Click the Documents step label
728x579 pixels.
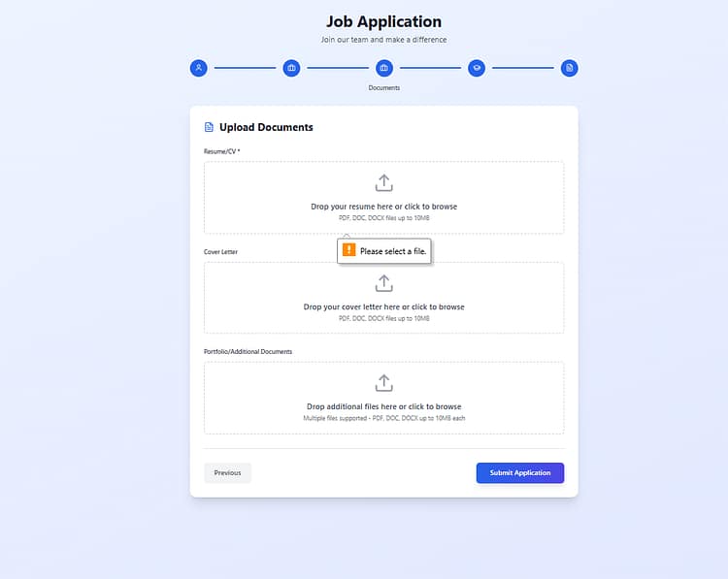tap(384, 87)
